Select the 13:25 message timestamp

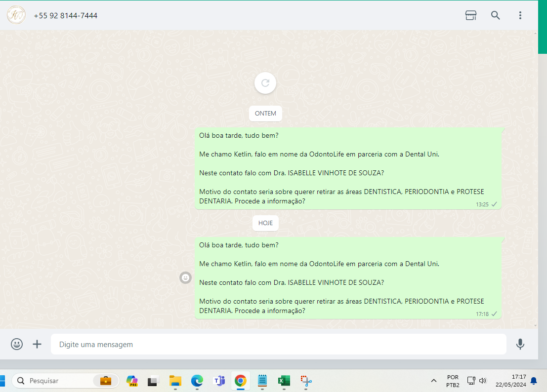(482, 204)
